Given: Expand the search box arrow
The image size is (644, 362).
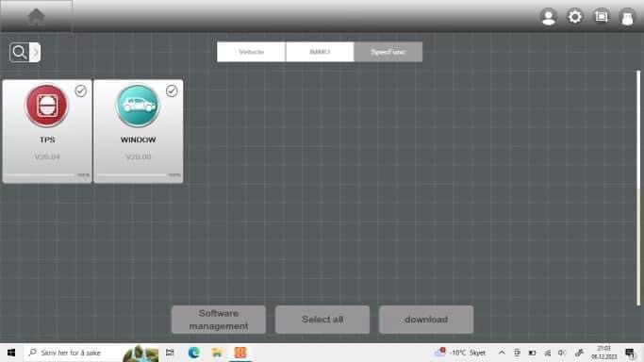Looking at the screenshot, I should (35, 52).
